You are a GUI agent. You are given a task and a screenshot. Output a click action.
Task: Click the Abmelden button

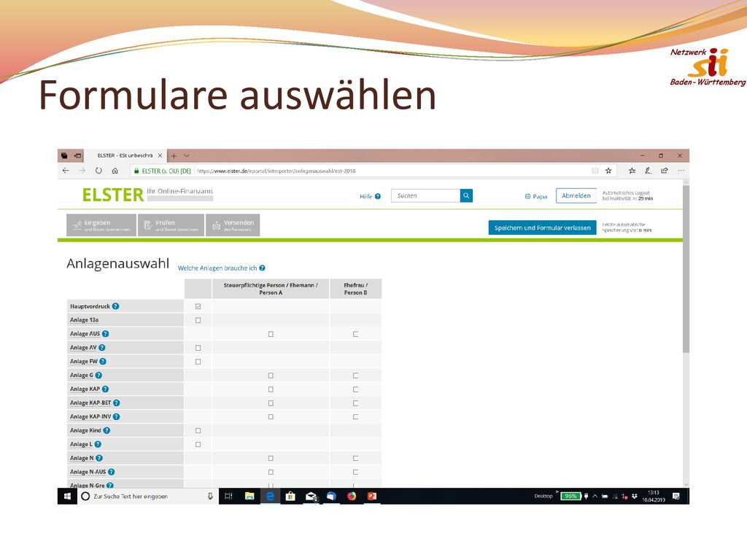coord(576,195)
